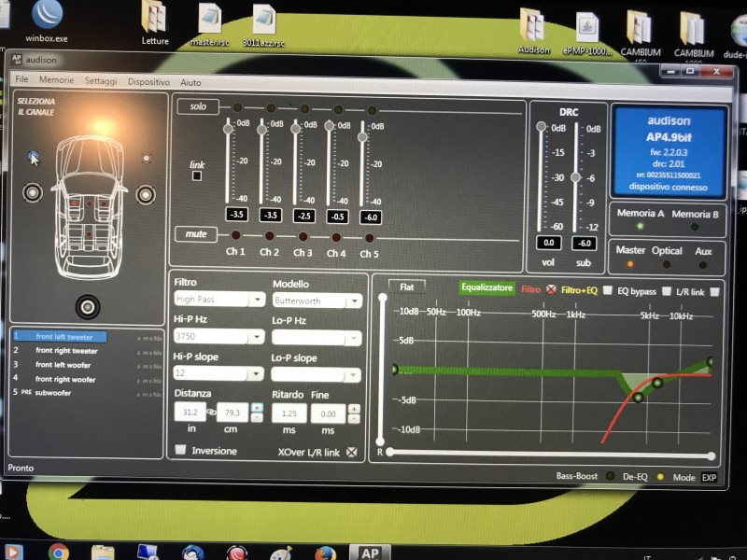747x560 pixels.
Task: Open the Hi-P slope dropdown
Action: point(219,372)
